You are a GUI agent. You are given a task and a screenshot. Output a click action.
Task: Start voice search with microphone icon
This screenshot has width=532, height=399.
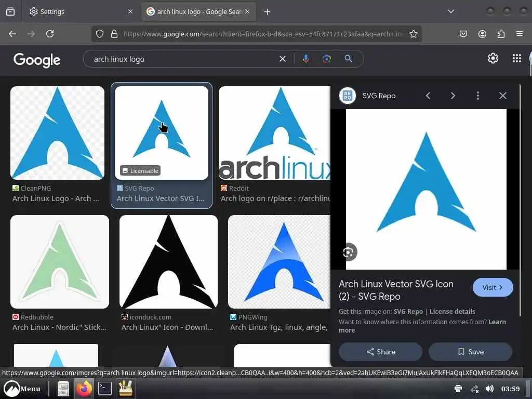[x=305, y=59]
